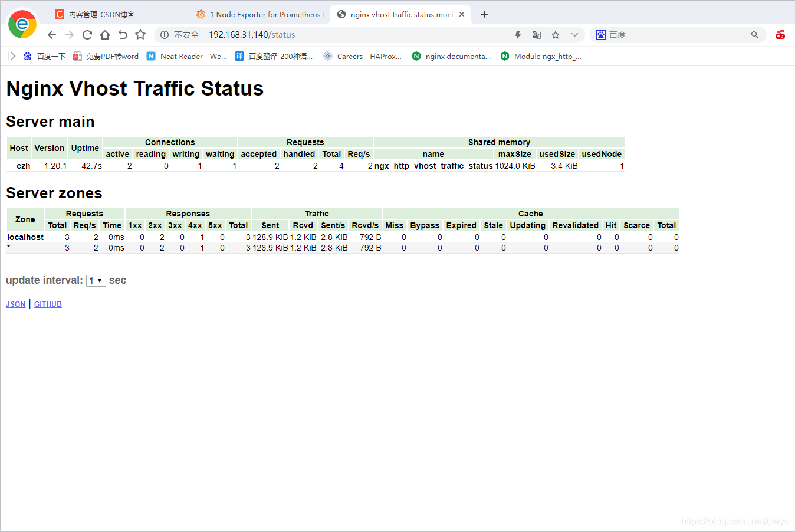Viewport: 795px width, 532px height.
Task: Open the red game controller extension icon
Action: (780, 35)
